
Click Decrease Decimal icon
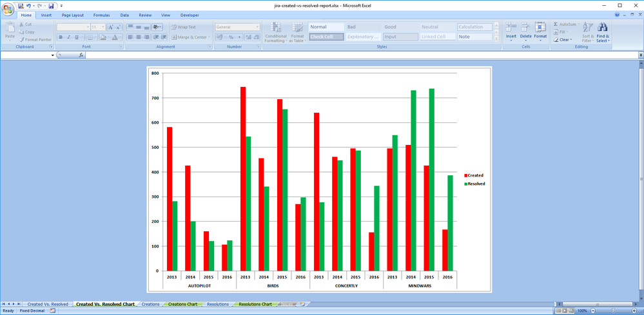coord(257,37)
